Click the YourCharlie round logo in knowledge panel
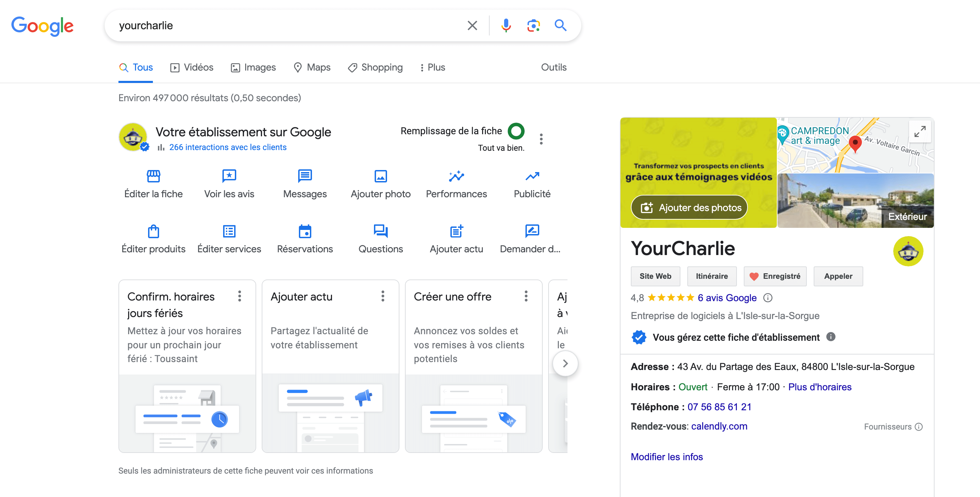The image size is (980, 497). (x=908, y=251)
